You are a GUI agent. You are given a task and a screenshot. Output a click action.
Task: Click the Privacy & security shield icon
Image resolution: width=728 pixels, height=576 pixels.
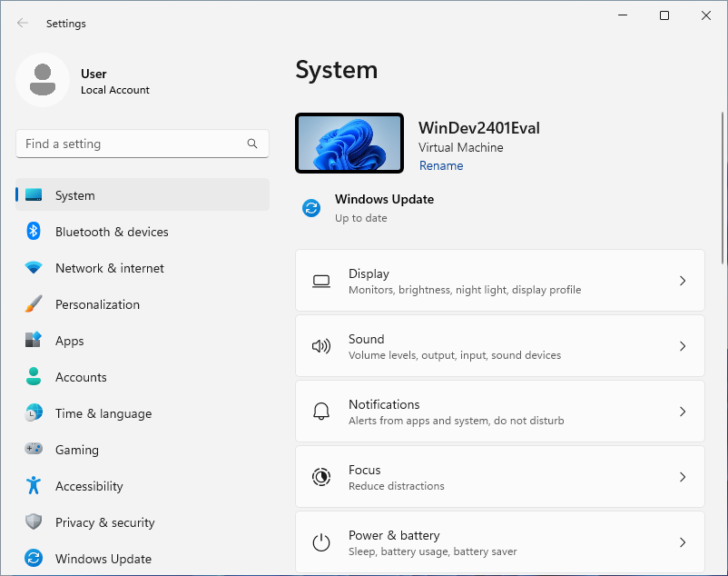coord(34,521)
